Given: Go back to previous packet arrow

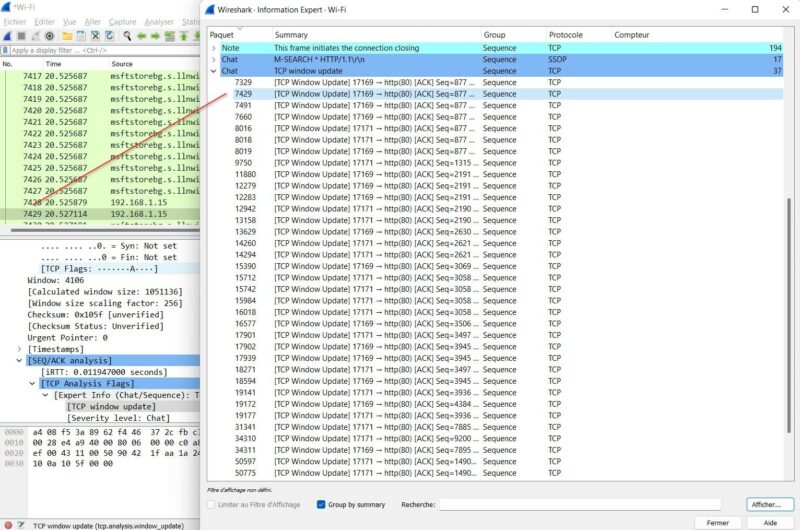Looking at the screenshot, I should [x=141, y=36].
